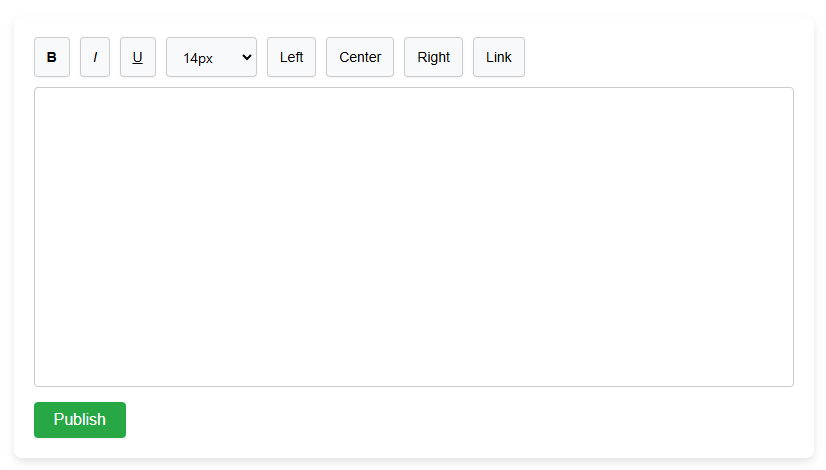Enable underlined text style

point(138,57)
